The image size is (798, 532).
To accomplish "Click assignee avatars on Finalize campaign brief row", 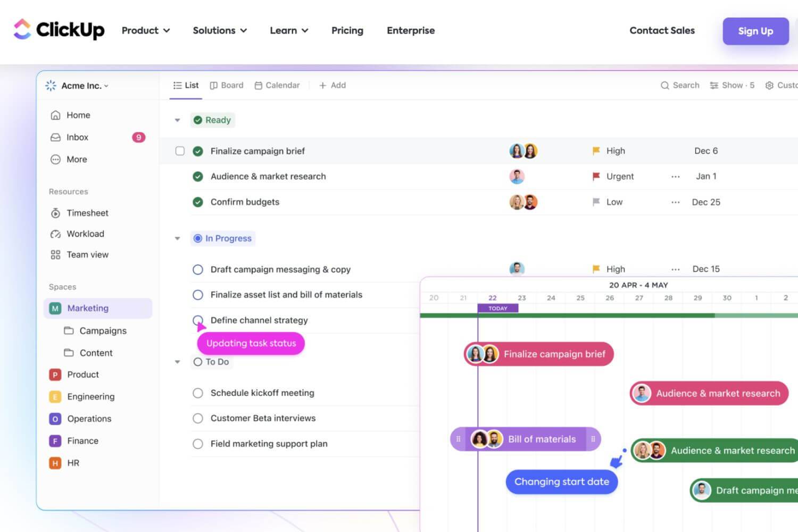I will click(523, 151).
